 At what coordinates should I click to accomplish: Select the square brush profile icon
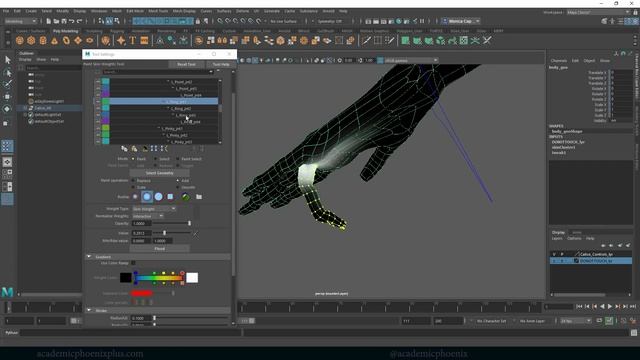[x=170, y=197]
